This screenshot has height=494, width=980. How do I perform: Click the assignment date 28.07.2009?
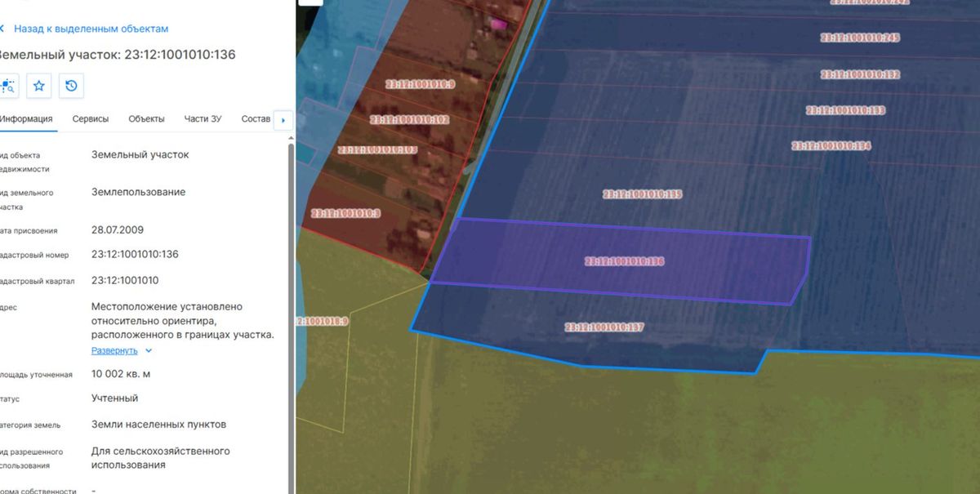pyautogui.click(x=118, y=230)
